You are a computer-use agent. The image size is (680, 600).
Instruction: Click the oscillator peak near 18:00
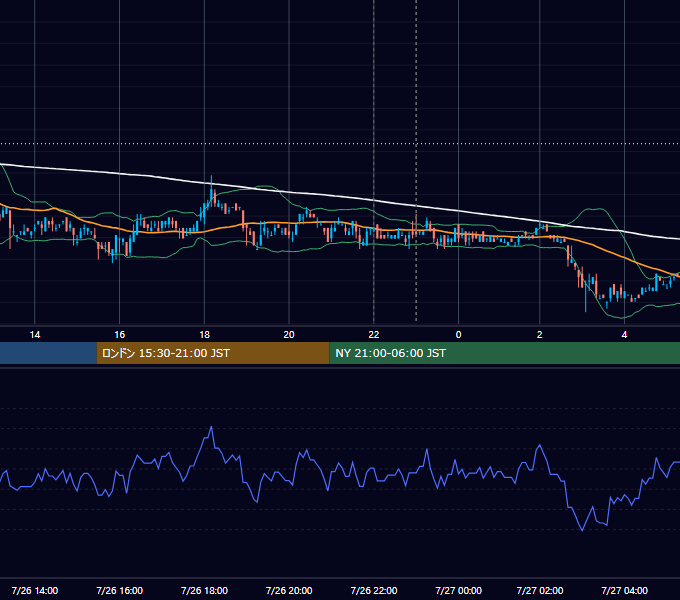(x=211, y=427)
